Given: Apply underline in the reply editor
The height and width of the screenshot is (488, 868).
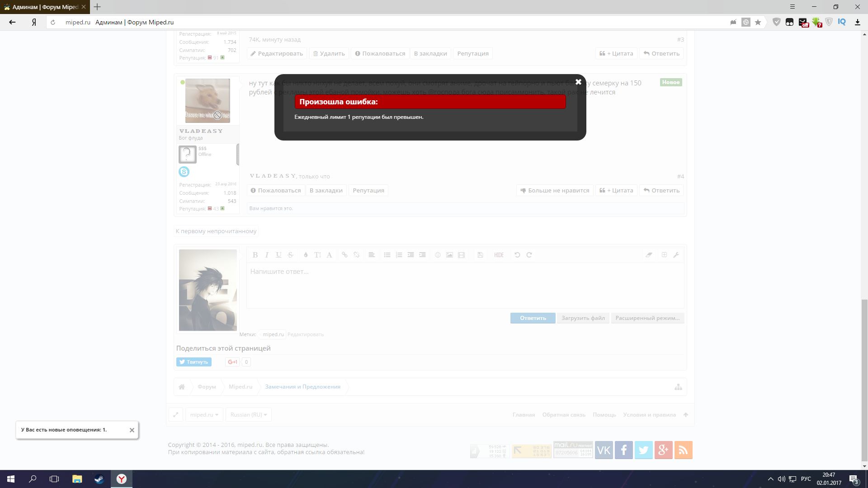Looking at the screenshot, I should click(x=279, y=255).
